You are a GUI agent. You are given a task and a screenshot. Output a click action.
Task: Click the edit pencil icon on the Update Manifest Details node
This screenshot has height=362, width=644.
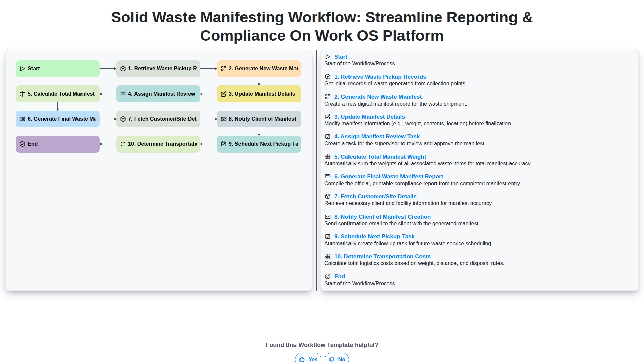(x=224, y=94)
